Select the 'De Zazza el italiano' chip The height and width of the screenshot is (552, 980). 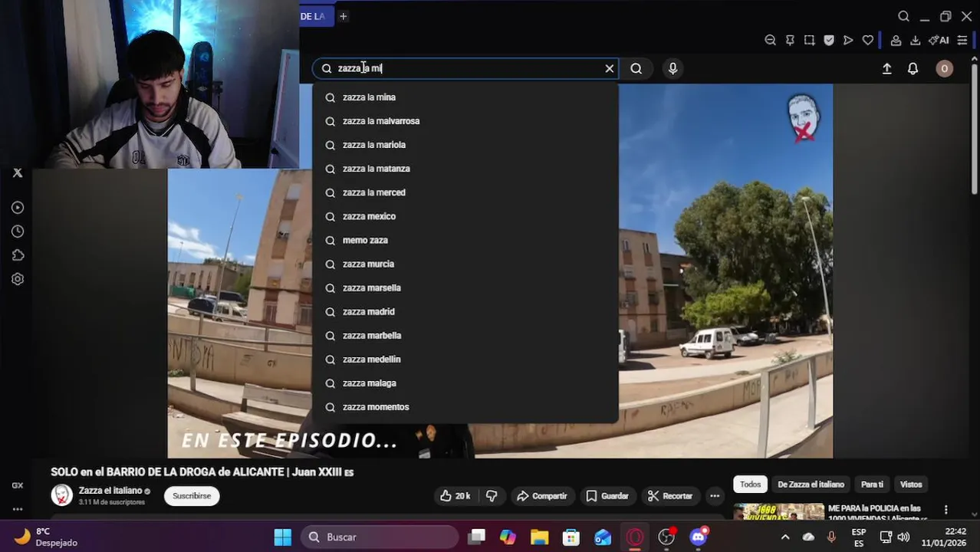pyautogui.click(x=811, y=485)
